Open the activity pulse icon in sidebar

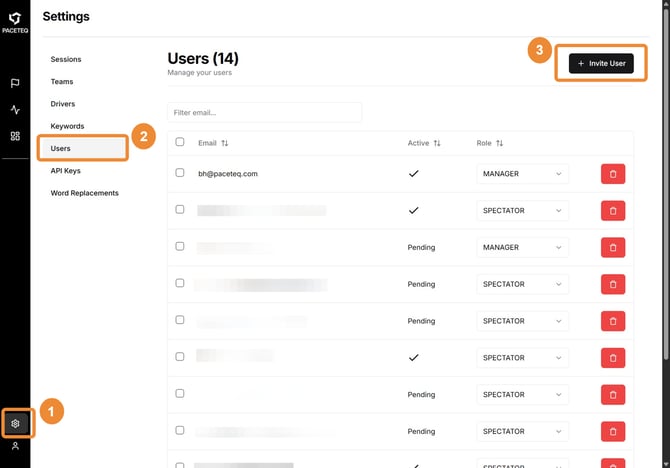pyautogui.click(x=15, y=110)
